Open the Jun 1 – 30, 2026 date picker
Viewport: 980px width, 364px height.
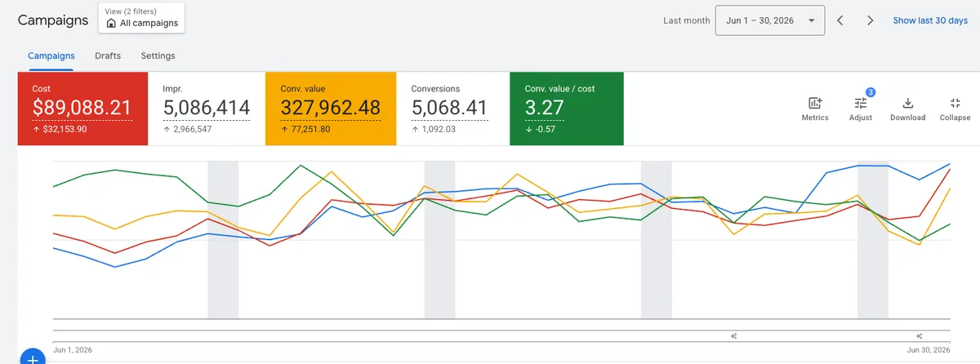click(x=769, y=20)
